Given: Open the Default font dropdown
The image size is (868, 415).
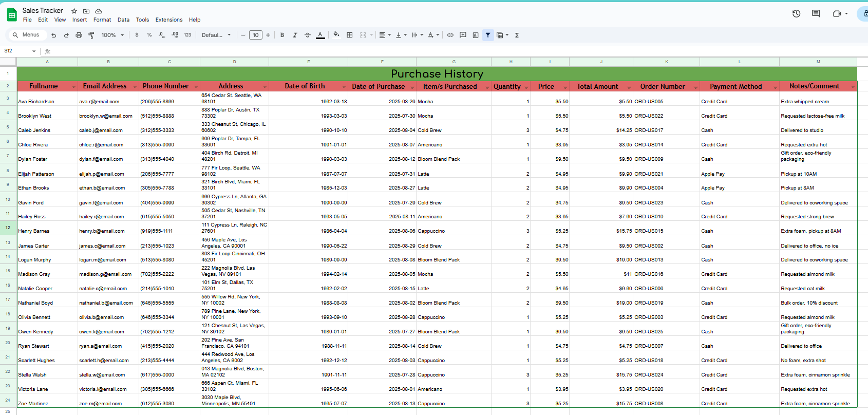Looking at the screenshot, I should [x=216, y=35].
